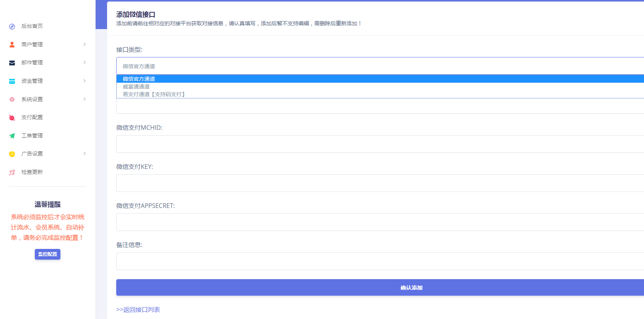644x319 pixels.
Task: Click the envelope icon for 邮件管理
Action: point(12,63)
